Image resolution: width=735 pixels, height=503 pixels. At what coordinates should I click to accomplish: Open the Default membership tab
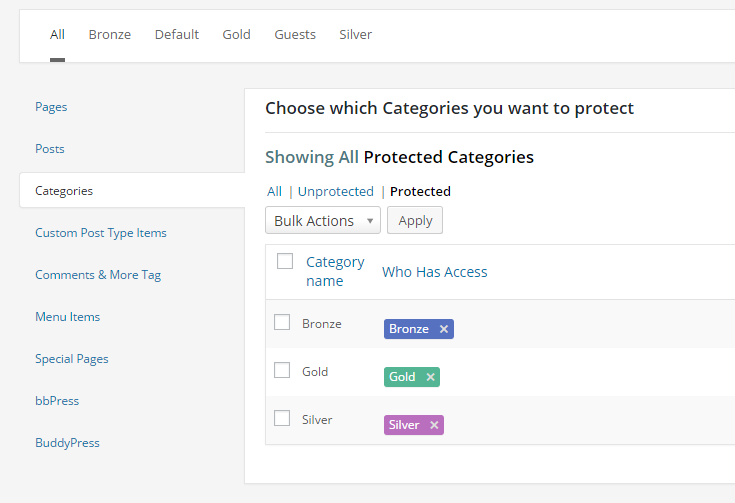(x=177, y=35)
